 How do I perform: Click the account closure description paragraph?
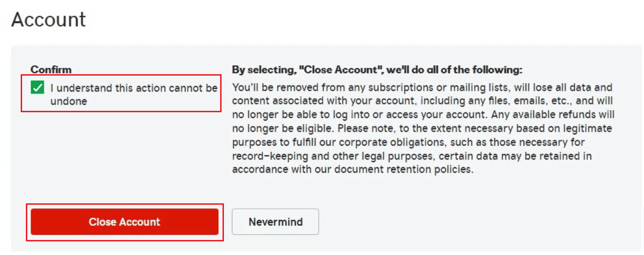pyautogui.click(x=422, y=128)
